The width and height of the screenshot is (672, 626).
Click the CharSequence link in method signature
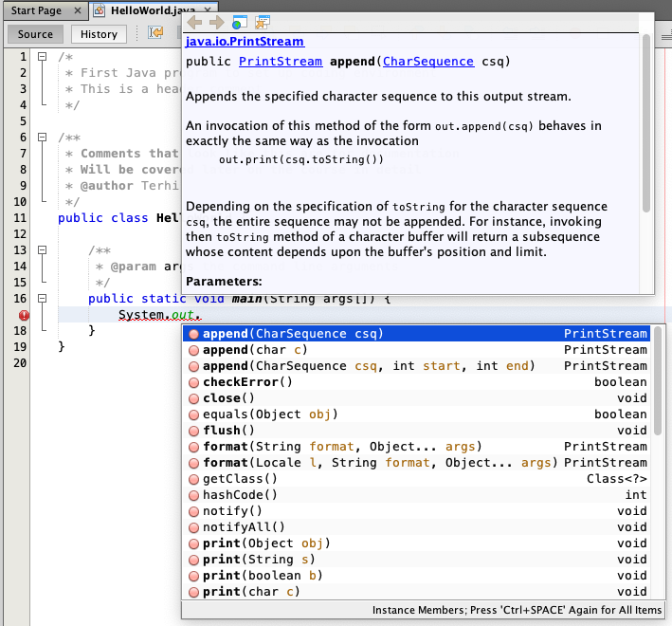tap(429, 62)
